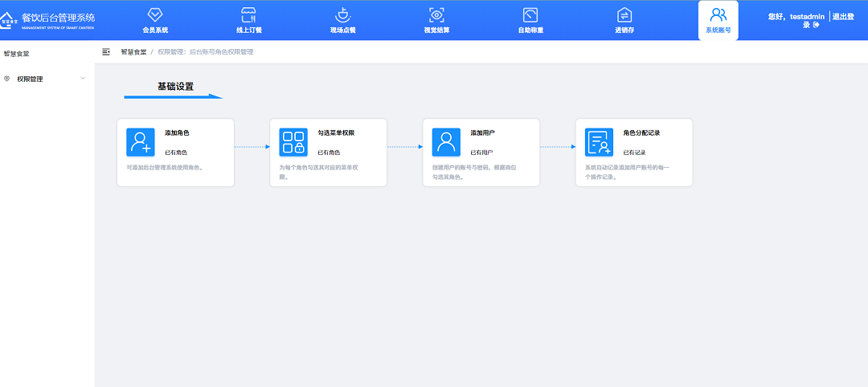Click the 会员系统 diamond icon
The height and width of the screenshot is (387, 868).
click(x=155, y=14)
